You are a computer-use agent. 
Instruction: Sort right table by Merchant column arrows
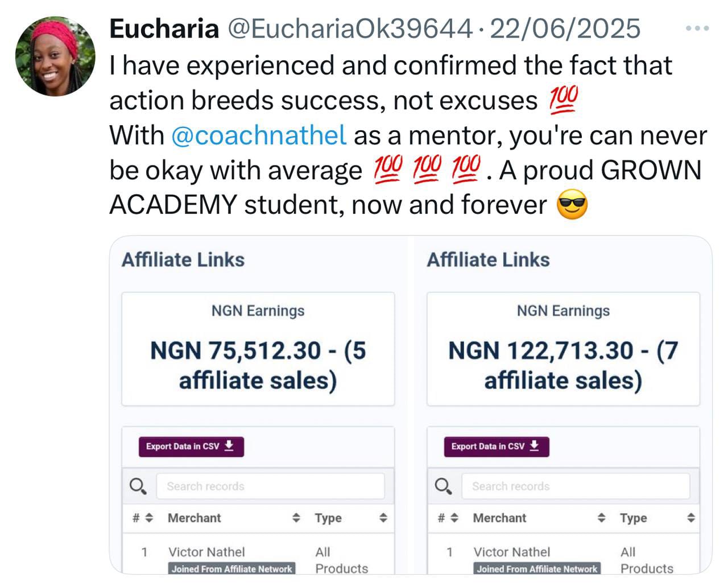click(602, 518)
